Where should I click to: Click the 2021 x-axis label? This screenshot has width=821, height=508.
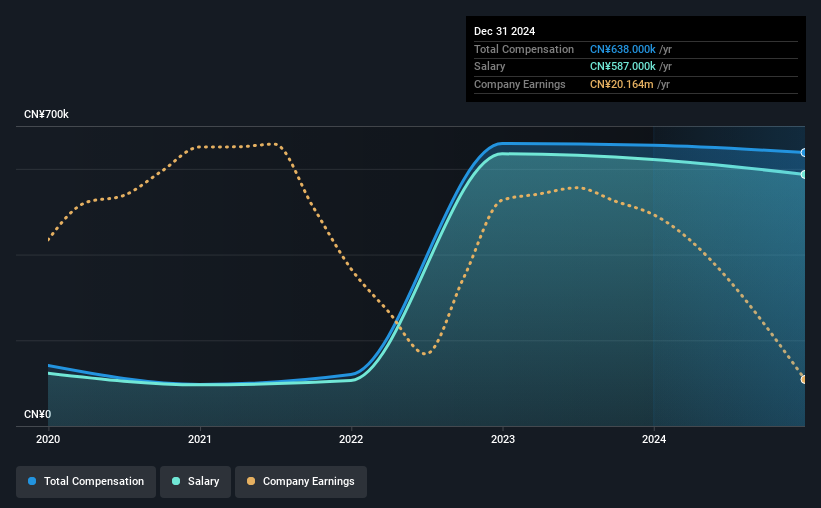point(199,439)
